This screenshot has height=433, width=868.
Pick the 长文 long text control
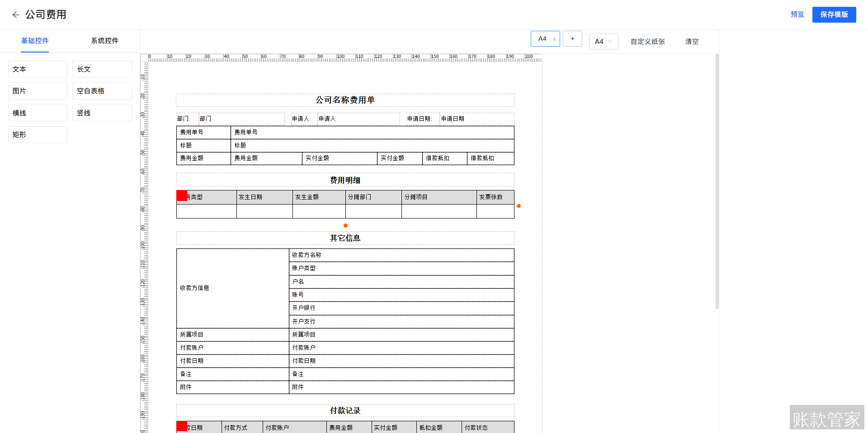point(102,69)
